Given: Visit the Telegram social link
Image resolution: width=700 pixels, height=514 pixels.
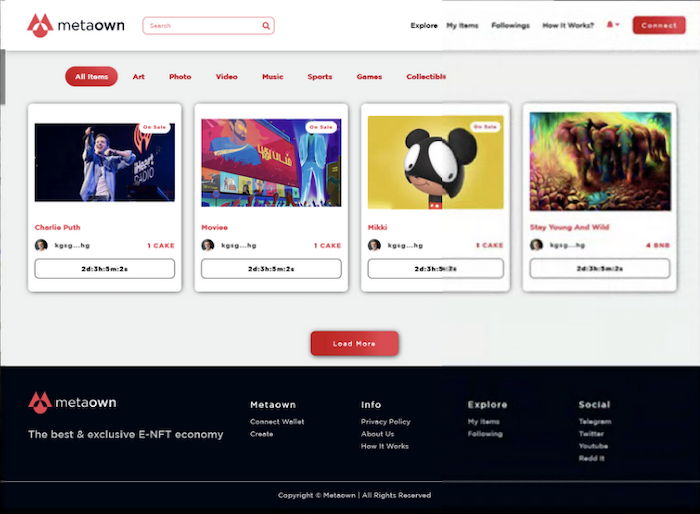Looking at the screenshot, I should (x=594, y=422).
